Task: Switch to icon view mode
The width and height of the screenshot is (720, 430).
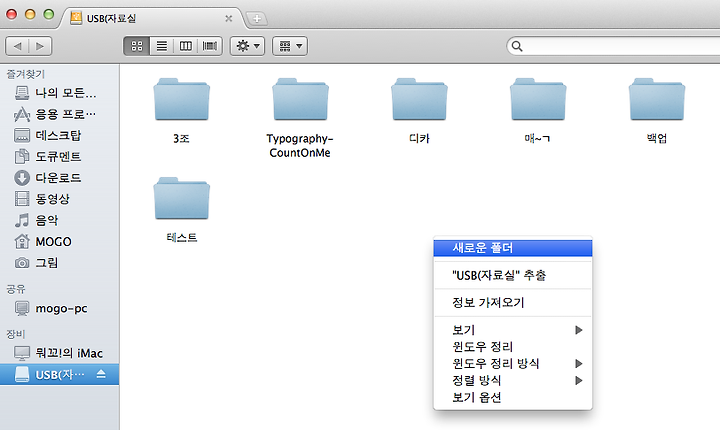Action: [137, 46]
